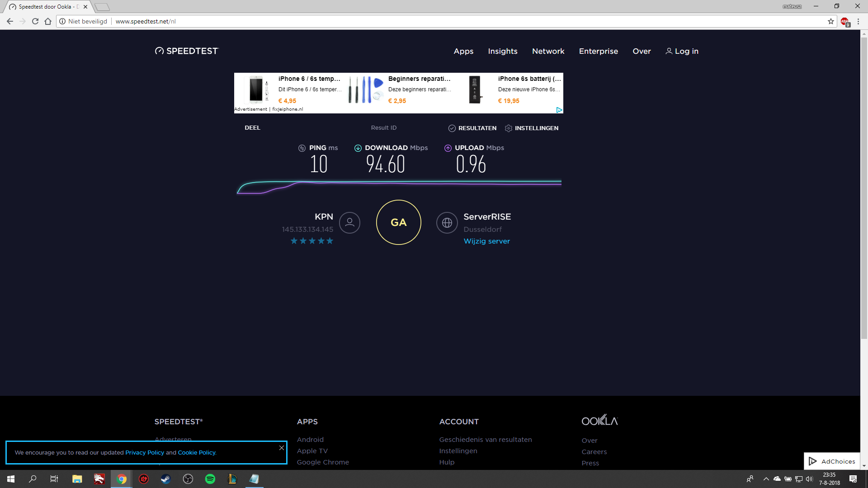Show hidden system tray icons
Screen dimensions: 868x488
pos(766,479)
